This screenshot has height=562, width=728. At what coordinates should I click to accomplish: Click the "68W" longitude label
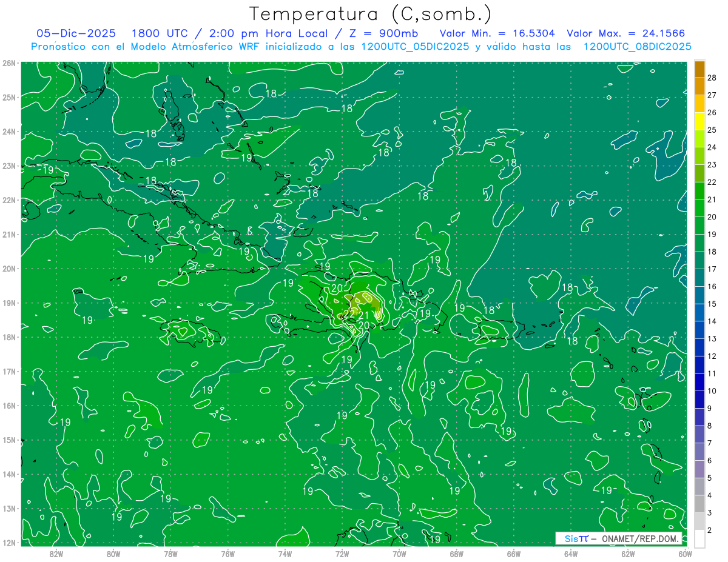[456, 554]
